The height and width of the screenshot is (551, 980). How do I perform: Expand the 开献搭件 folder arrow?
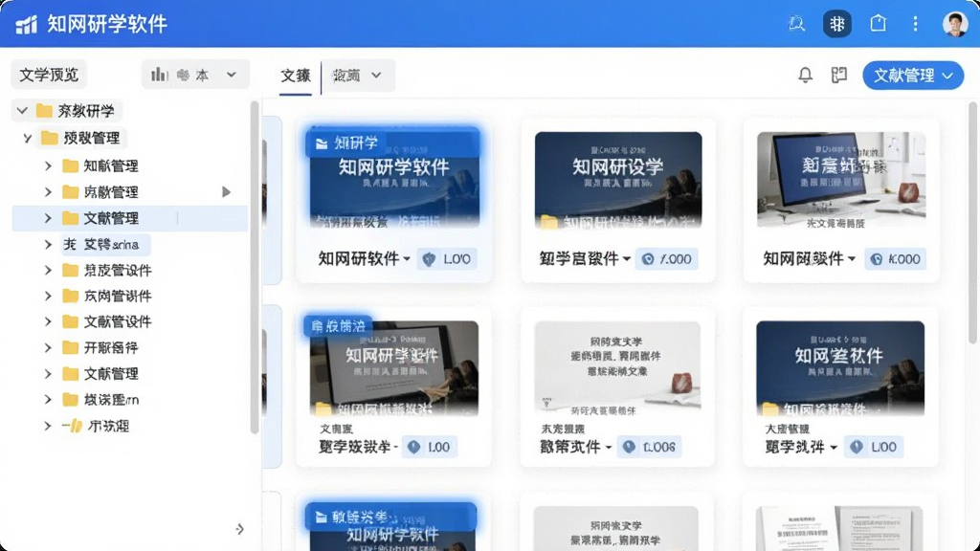(x=48, y=347)
